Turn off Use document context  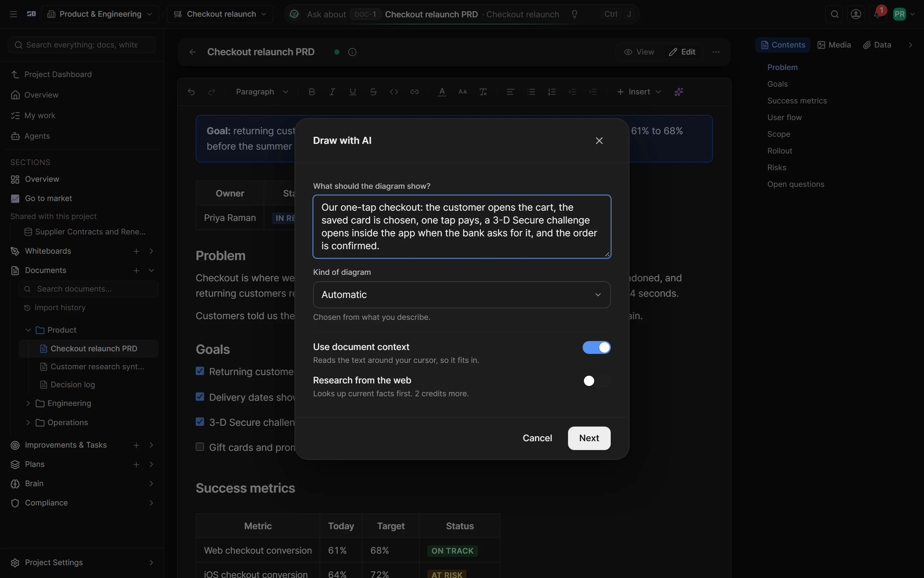click(x=596, y=347)
